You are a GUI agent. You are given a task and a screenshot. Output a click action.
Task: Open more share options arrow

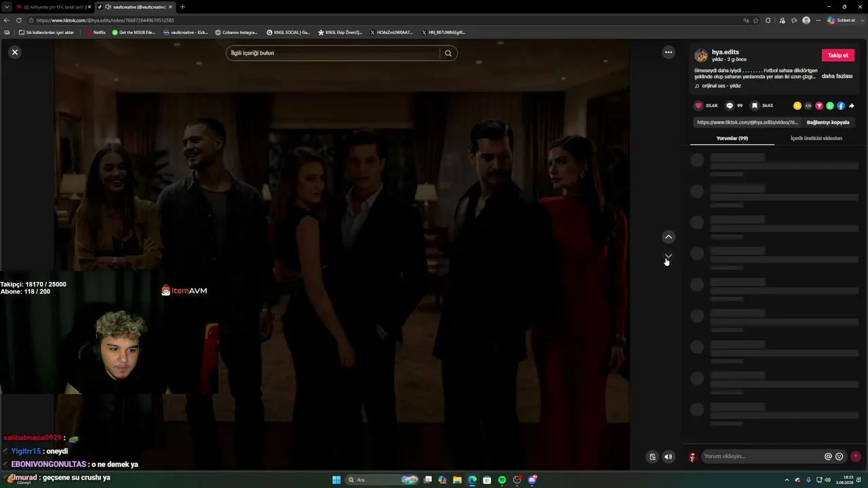(x=852, y=106)
